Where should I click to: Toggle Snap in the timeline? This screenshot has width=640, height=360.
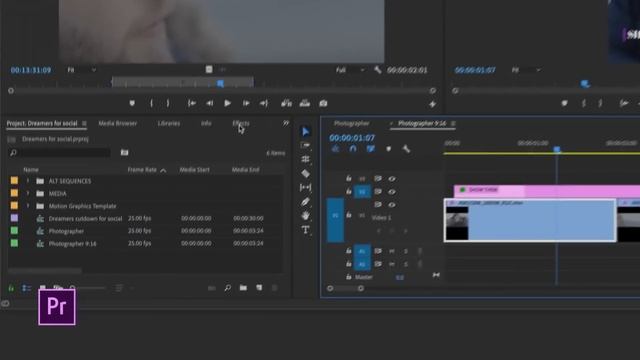click(x=353, y=149)
